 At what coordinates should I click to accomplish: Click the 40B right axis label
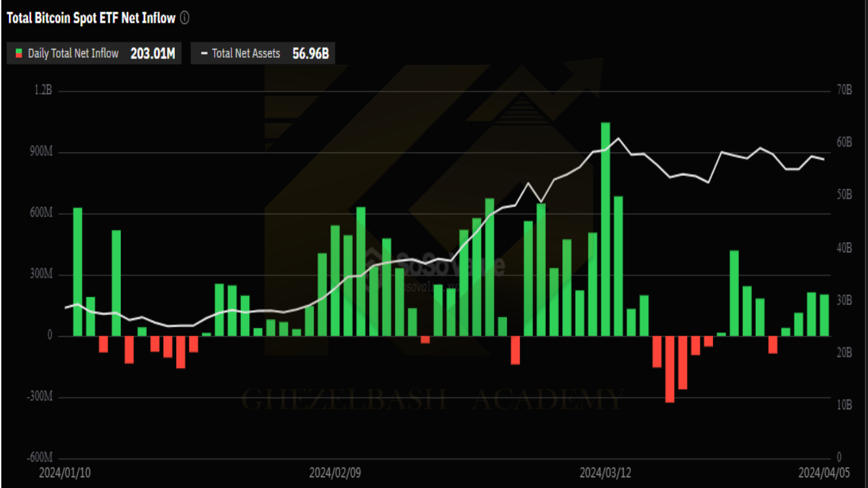(x=844, y=248)
